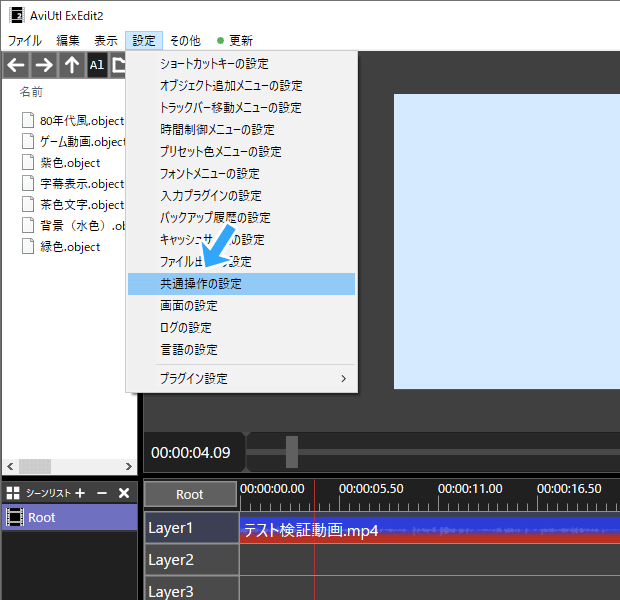This screenshot has height=600, width=620.
Task: Select Root in the scene list
Action: [x=70, y=517]
